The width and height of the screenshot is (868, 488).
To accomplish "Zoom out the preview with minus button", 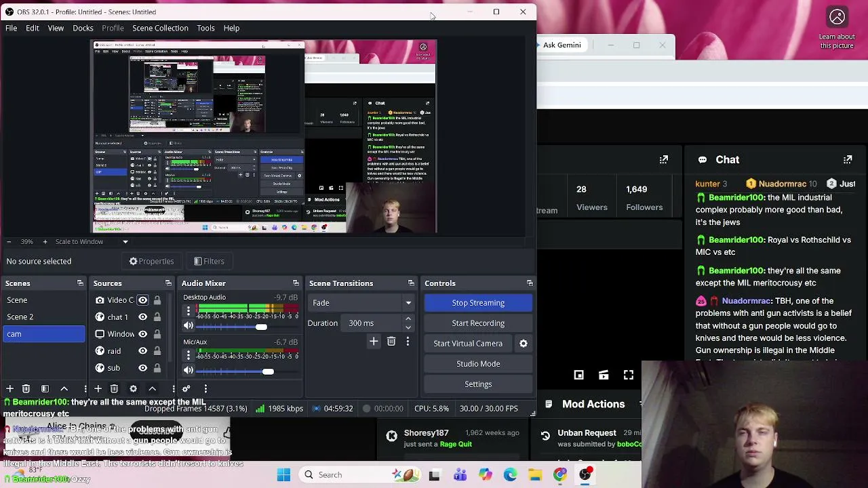I will click(8, 241).
